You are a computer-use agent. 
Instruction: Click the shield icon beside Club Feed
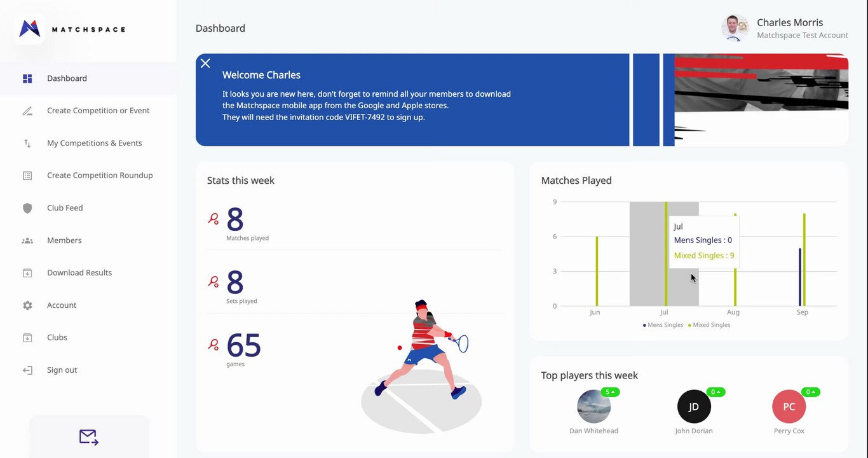27,208
